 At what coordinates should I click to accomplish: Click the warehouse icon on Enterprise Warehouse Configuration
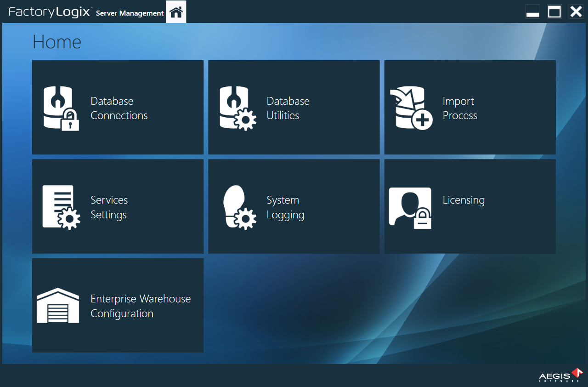click(57, 305)
